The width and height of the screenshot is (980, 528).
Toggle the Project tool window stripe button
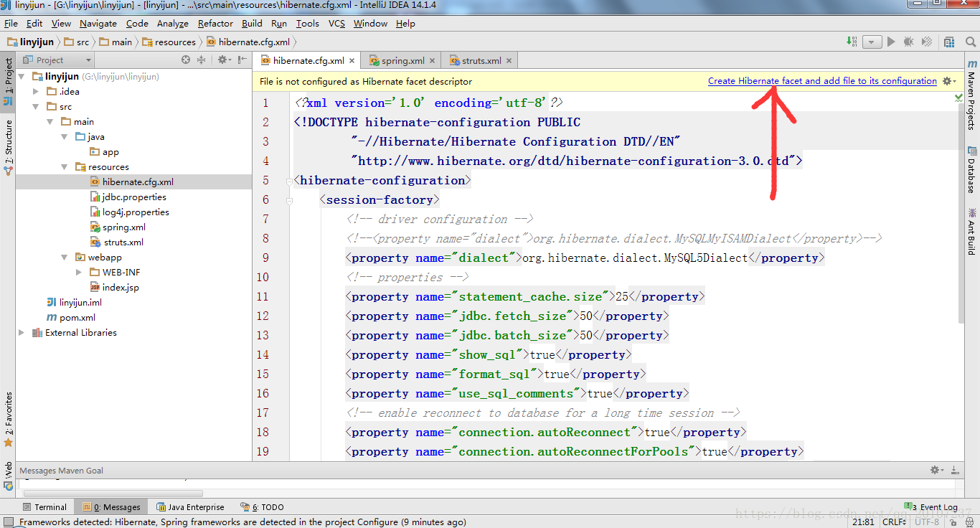tap(8, 83)
